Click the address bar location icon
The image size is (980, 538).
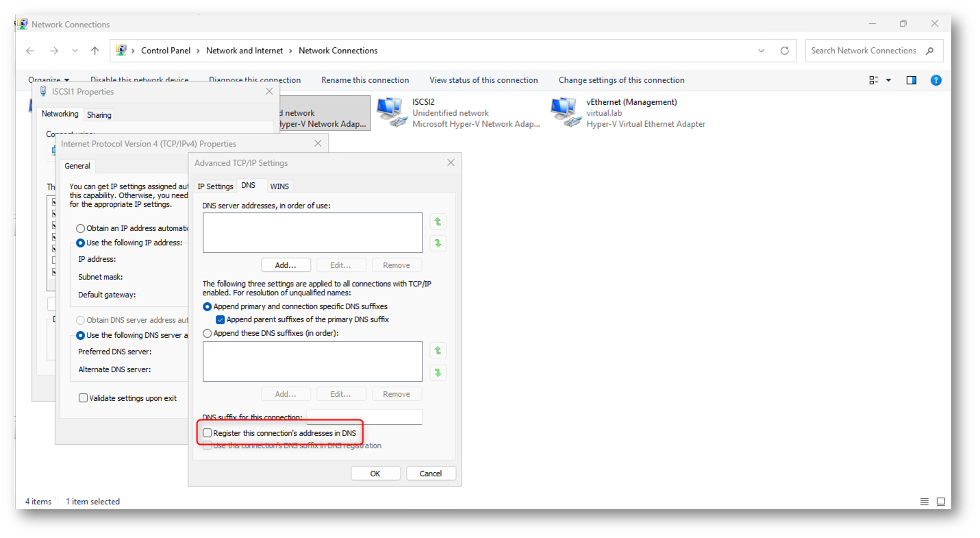point(121,51)
